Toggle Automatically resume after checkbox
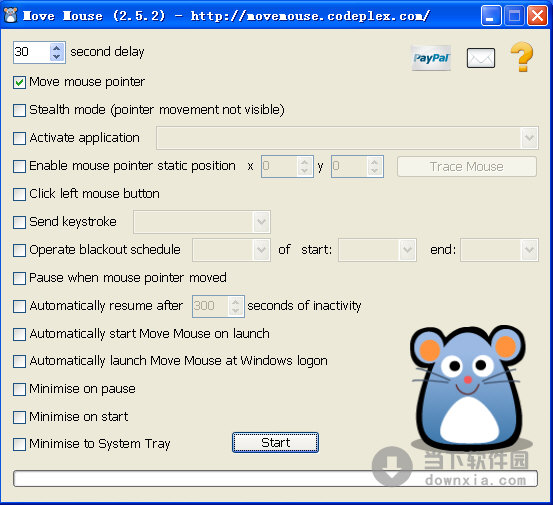 19,306
